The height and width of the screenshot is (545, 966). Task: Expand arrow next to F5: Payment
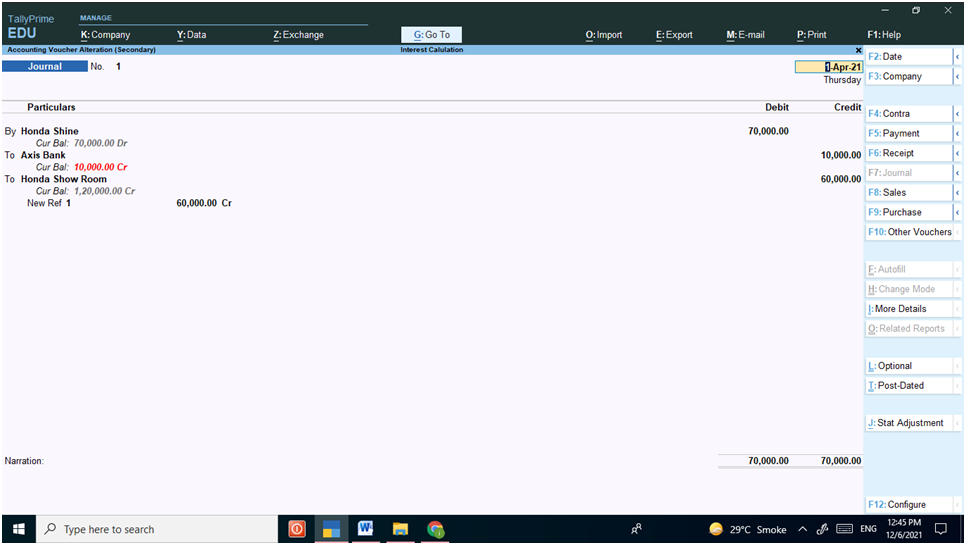click(x=957, y=134)
